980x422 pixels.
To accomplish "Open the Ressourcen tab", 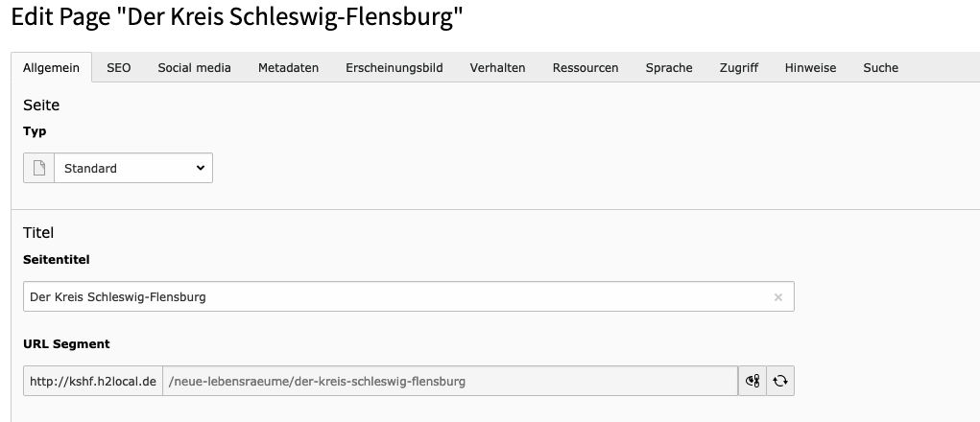I will pyautogui.click(x=586, y=68).
